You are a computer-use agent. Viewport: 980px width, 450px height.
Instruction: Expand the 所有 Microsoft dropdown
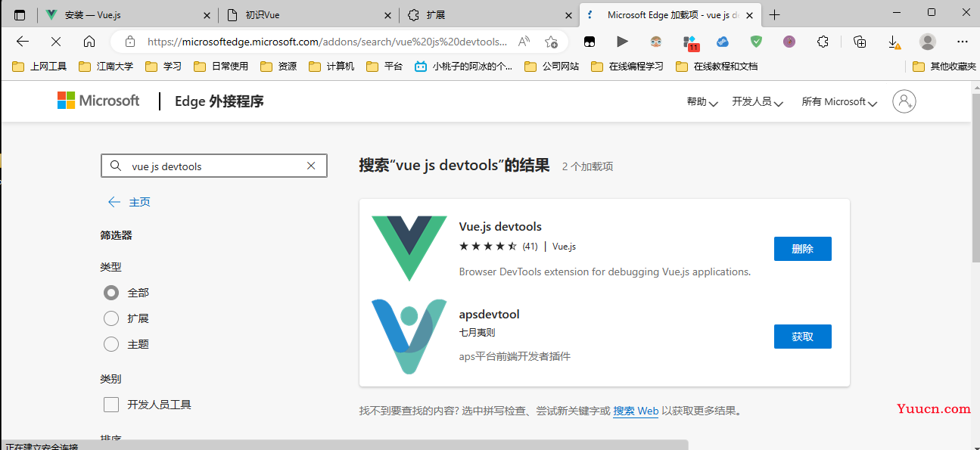point(839,102)
